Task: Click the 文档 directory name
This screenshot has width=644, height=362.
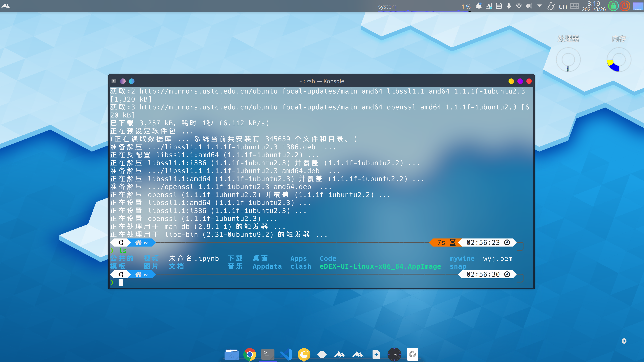Action: (x=176, y=266)
